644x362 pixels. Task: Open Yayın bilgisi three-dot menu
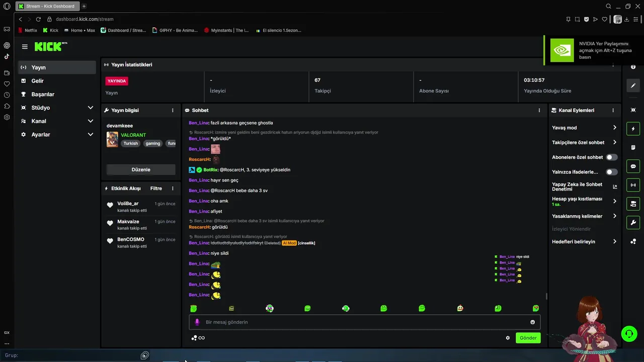tap(173, 110)
